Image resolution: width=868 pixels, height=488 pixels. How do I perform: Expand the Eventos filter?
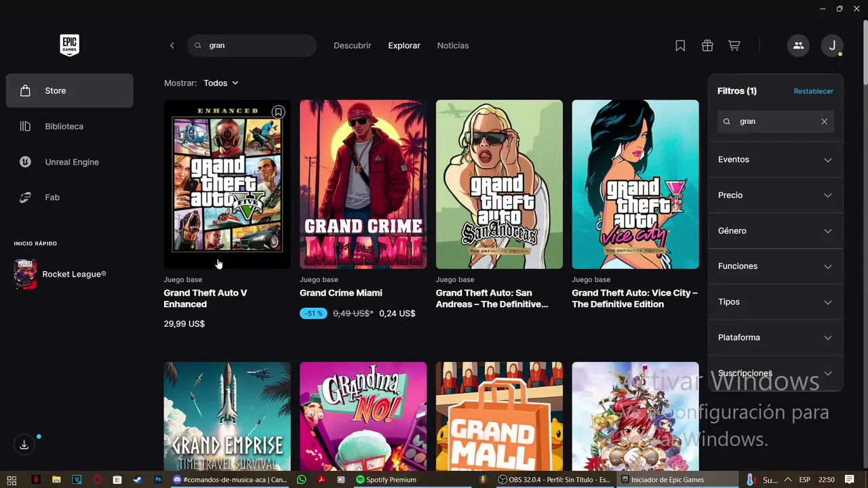click(775, 159)
